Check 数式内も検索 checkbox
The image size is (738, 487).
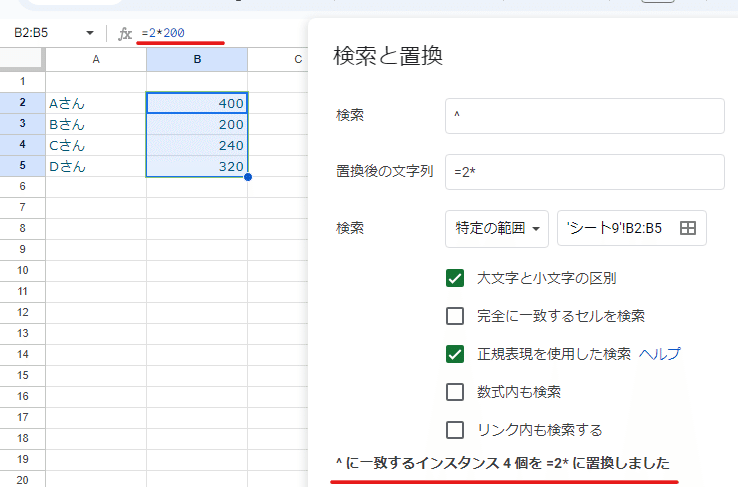pyautogui.click(x=455, y=392)
